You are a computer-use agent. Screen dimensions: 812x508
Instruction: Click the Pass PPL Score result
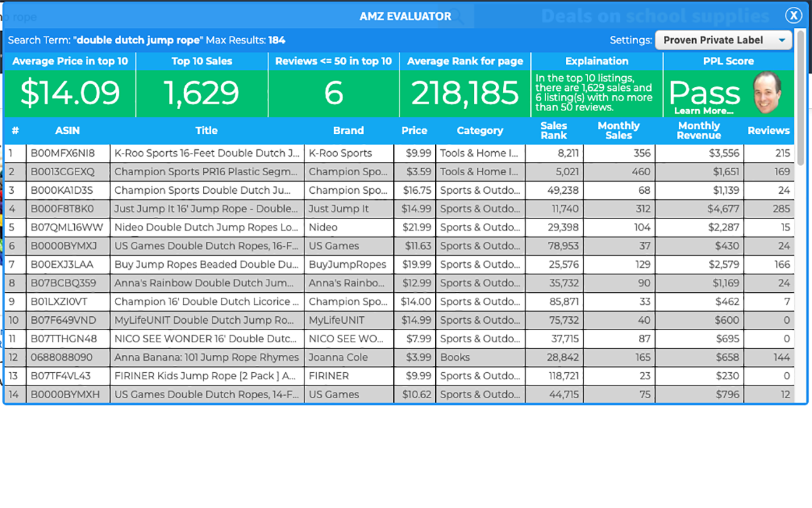click(x=704, y=93)
